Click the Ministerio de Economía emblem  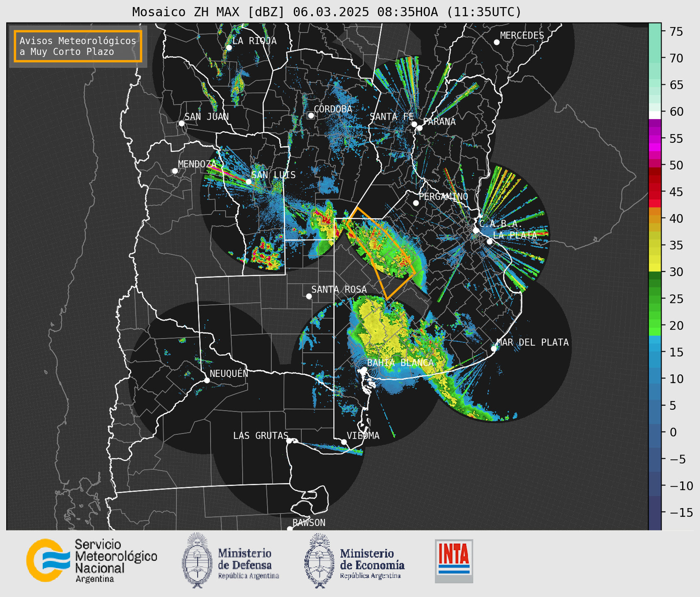coord(319,560)
